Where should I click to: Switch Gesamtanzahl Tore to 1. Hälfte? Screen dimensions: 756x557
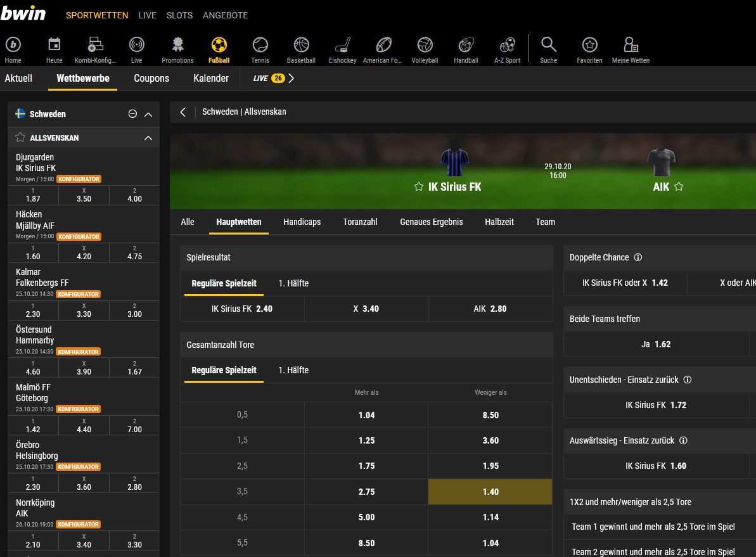[x=293, y=370]
